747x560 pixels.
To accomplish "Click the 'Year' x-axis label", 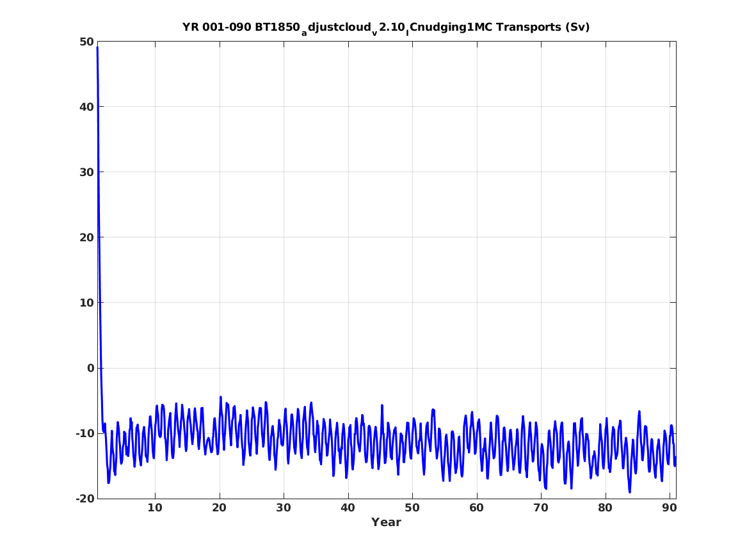I will 386,522.
